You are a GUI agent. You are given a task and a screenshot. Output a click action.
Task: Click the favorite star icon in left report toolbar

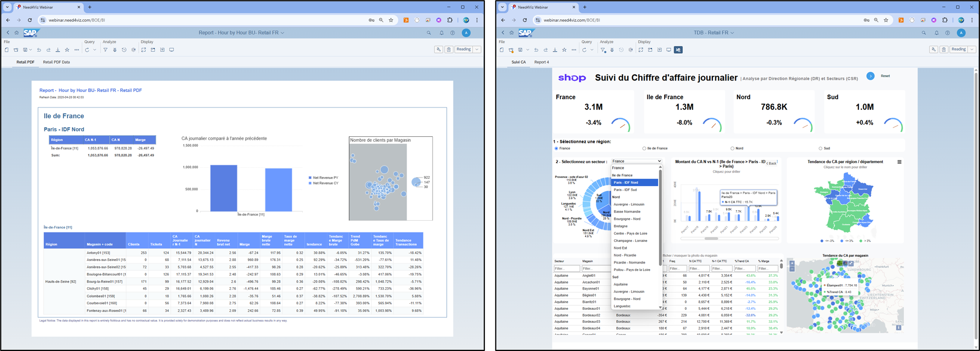(67, 50)
